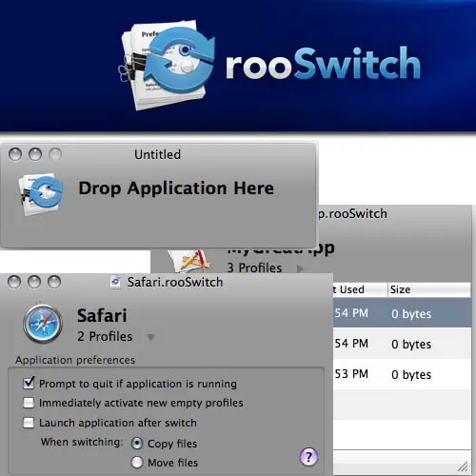476x476 pixels.
Task: Sort by the 'Size' column header
Action: 429,289
